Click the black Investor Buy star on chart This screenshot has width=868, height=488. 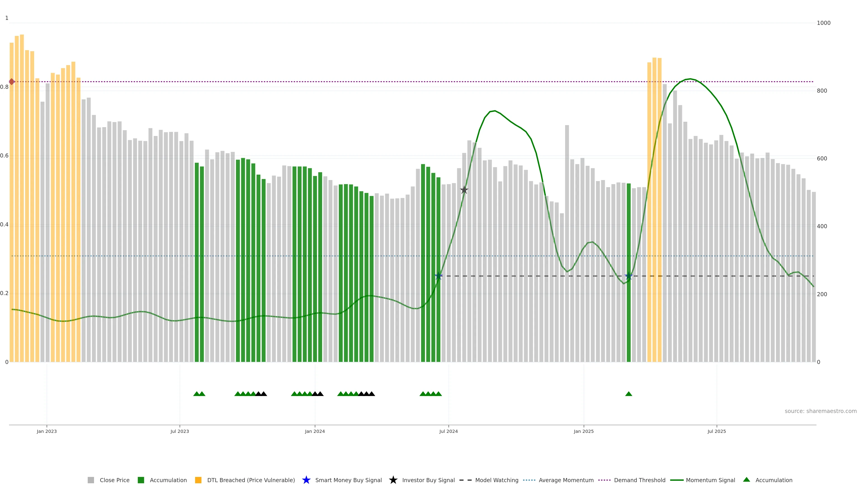pyautogui.click(x=464, y=190)
